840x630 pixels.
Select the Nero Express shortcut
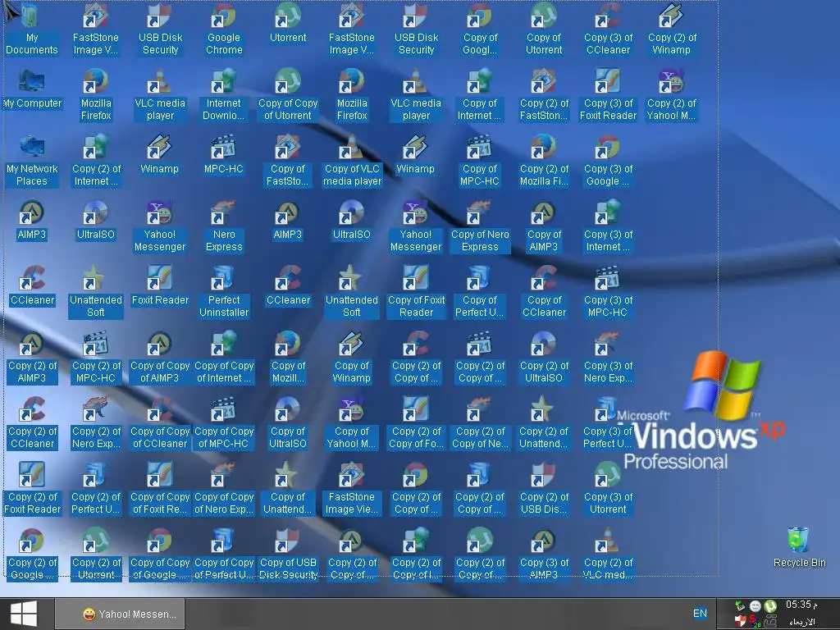pos(224,226)
